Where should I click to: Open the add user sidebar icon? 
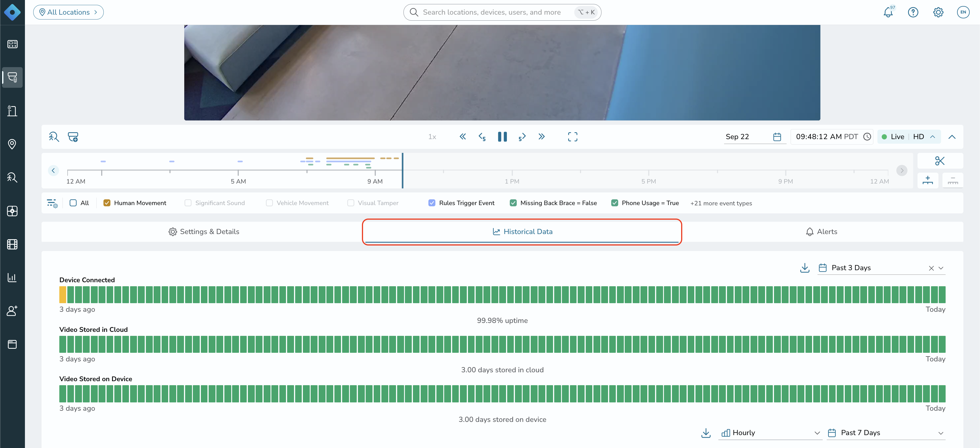(12, 311)
